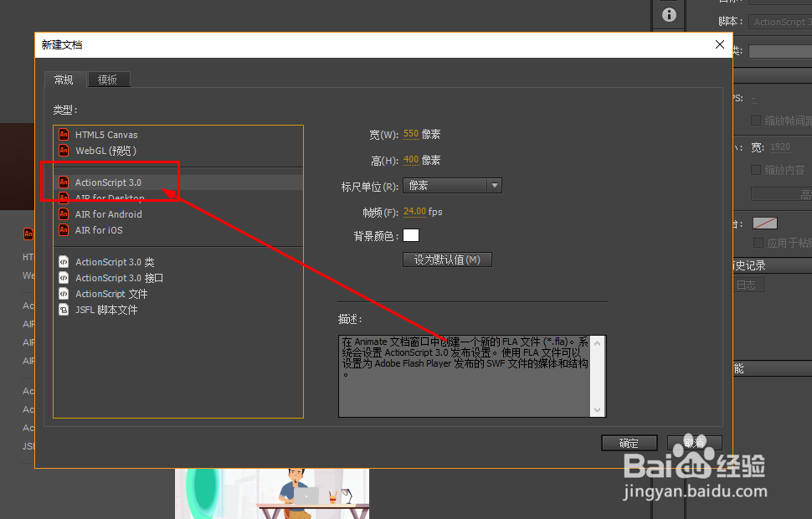Click the description text box
812x519 pixels.
click(465, 376)
